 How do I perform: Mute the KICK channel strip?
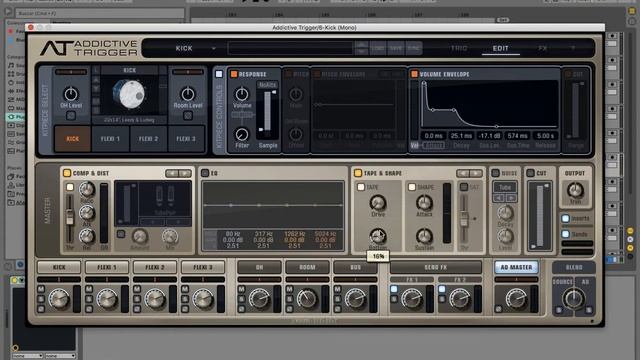pos(41,289)
